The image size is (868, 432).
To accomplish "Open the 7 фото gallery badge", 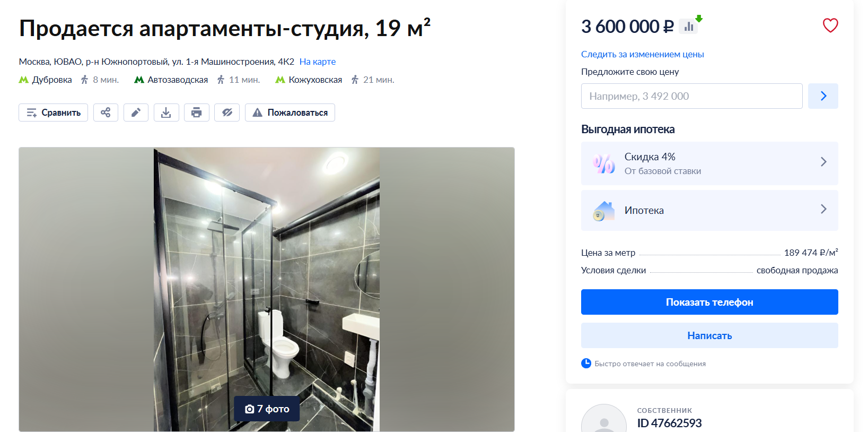I will point(267,409).
